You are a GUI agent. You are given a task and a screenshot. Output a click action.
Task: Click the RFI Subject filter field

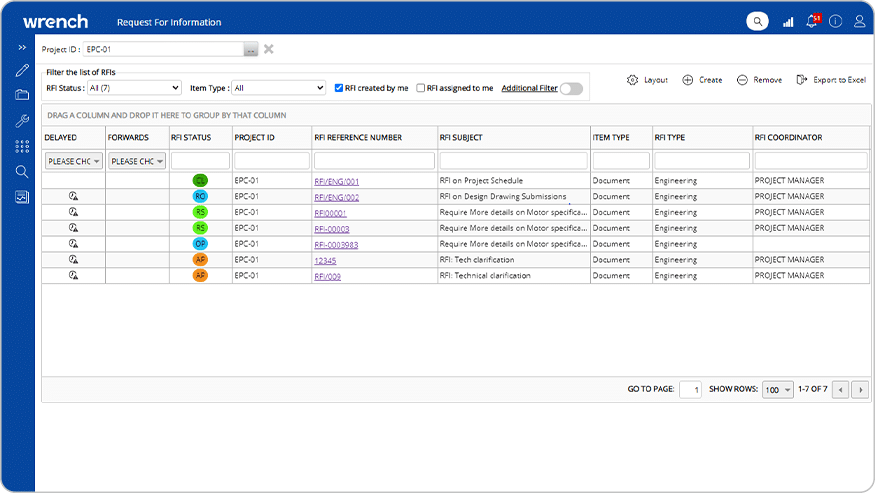pos(513,161)
